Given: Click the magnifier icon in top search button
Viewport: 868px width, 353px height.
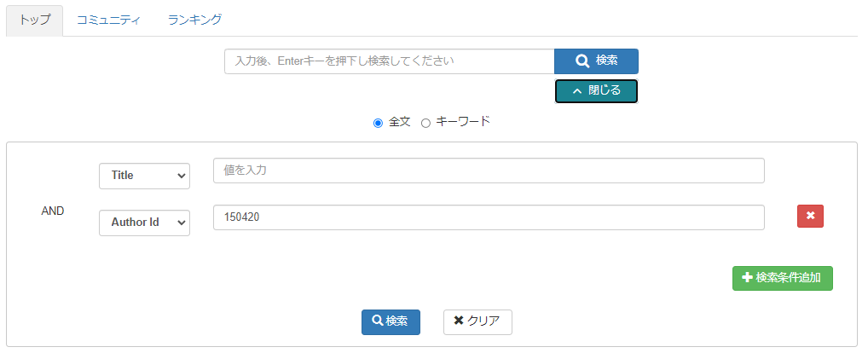Looking at the screenshot, I should point(582,61).
